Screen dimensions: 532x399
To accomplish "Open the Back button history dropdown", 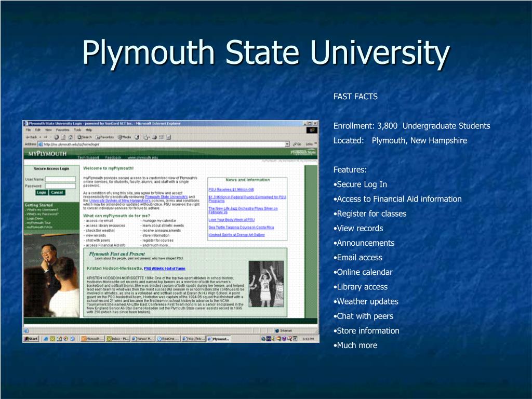I will click(x=40, y=137).
